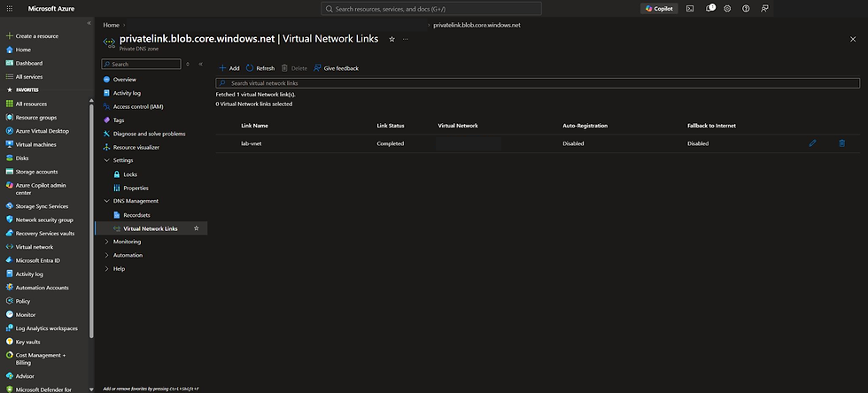Open Recordsets
This screenshot has width=868, height=393.
(132, 215)
